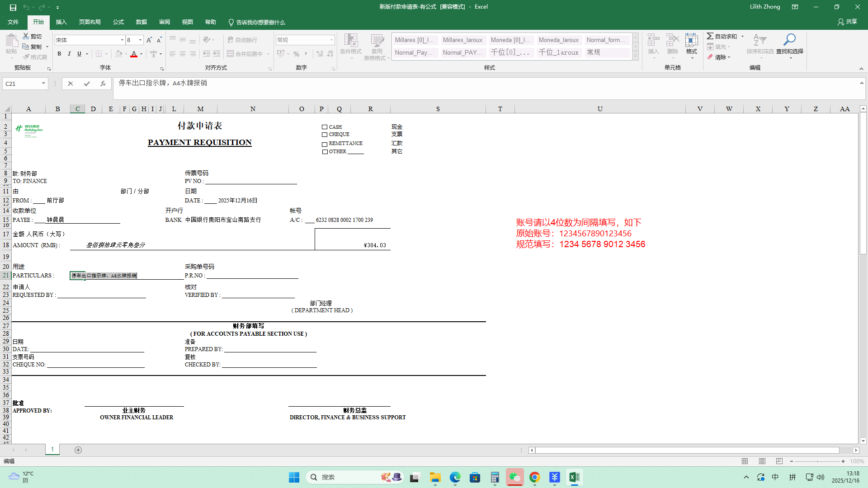Expand the number format dropdown
868x488 pixels.
[331, 40]
